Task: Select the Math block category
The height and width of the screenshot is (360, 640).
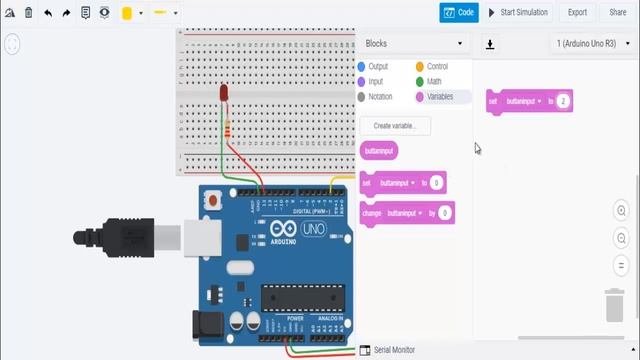Action: click(429, 82)
